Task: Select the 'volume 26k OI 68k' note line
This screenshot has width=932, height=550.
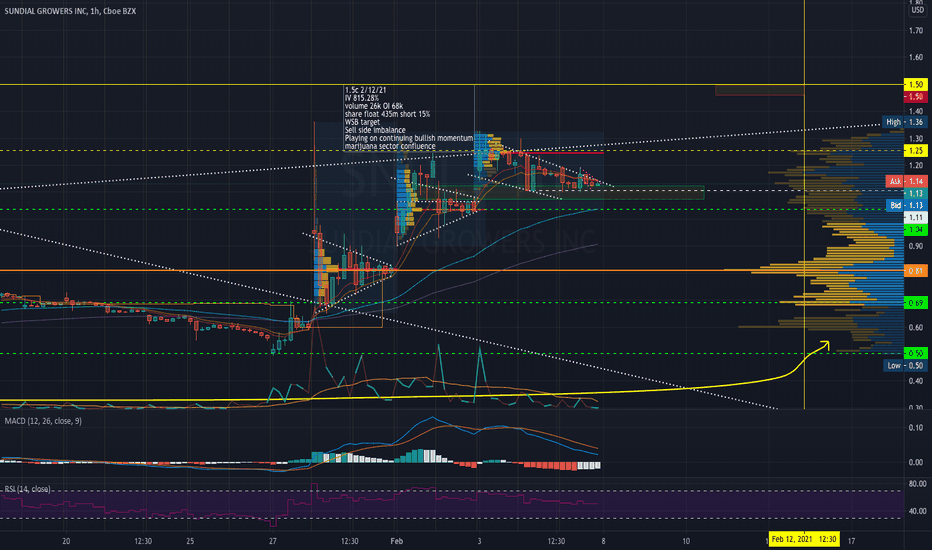Action: 374,106
